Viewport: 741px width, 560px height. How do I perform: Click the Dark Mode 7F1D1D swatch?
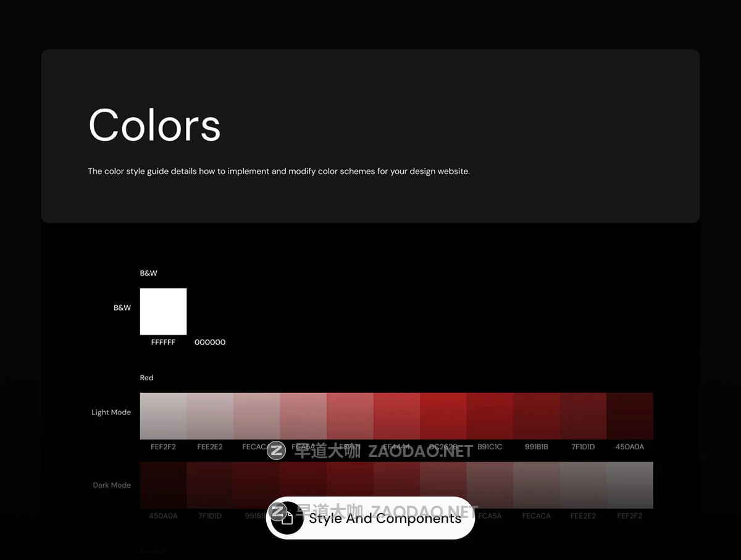[x=210, y=485]
